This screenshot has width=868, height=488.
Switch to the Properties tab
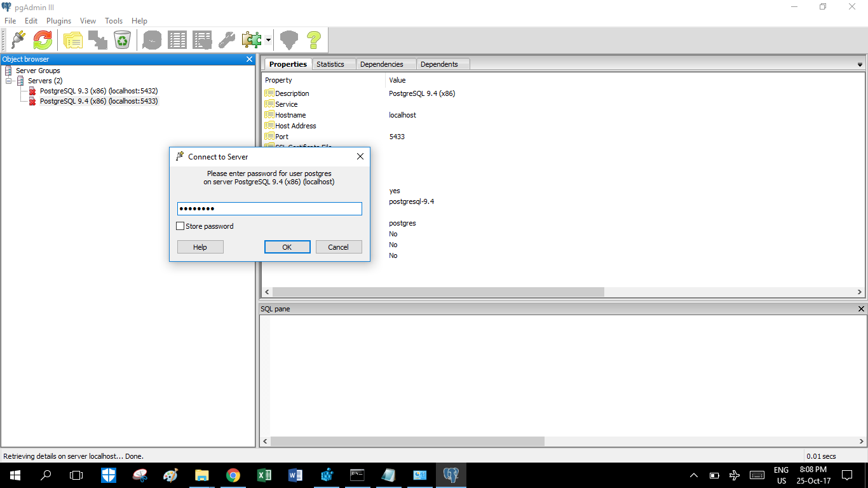288,64
